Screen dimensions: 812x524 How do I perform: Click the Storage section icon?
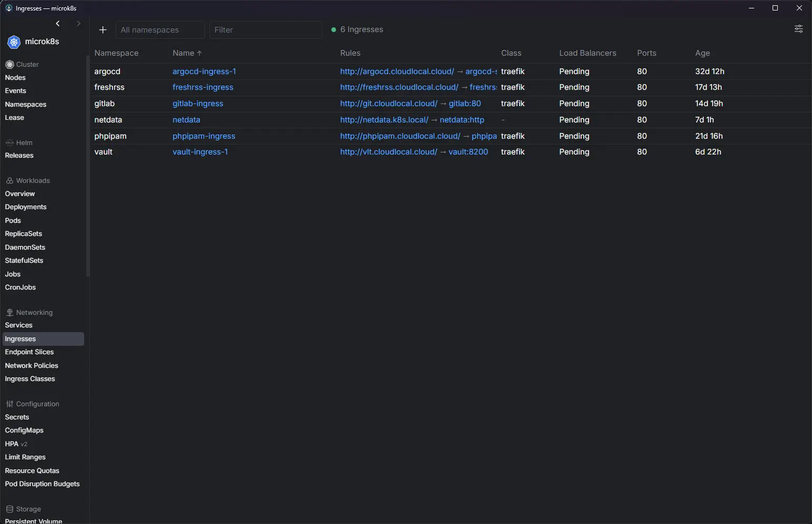point(9,509)
